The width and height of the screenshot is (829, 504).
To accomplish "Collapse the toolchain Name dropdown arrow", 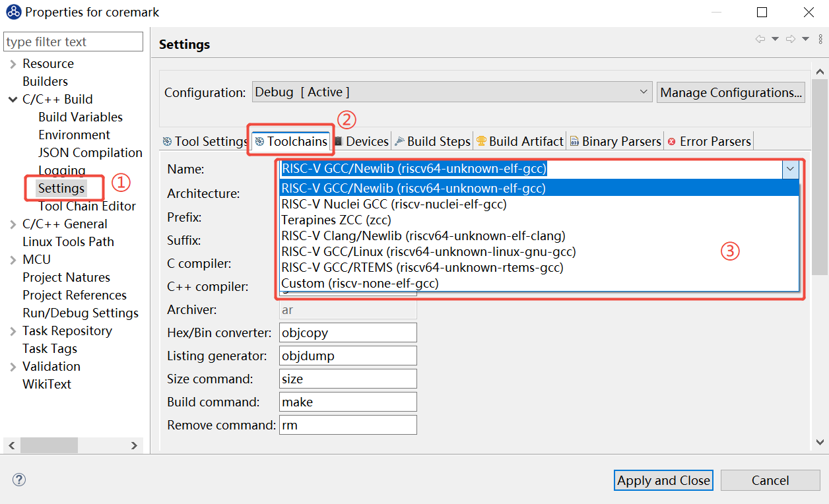I will [x=790, y=170].
